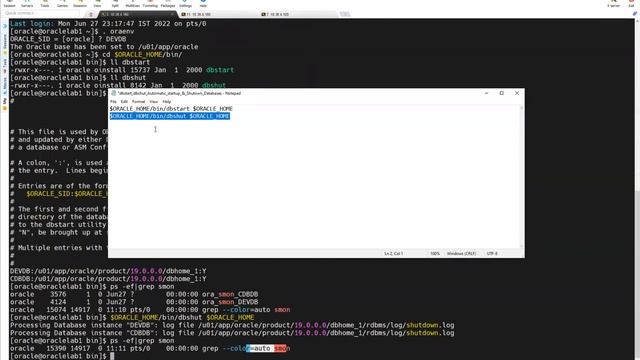
Task: Click the ora_smon_DEVDB process line
Action: point(134,302)
